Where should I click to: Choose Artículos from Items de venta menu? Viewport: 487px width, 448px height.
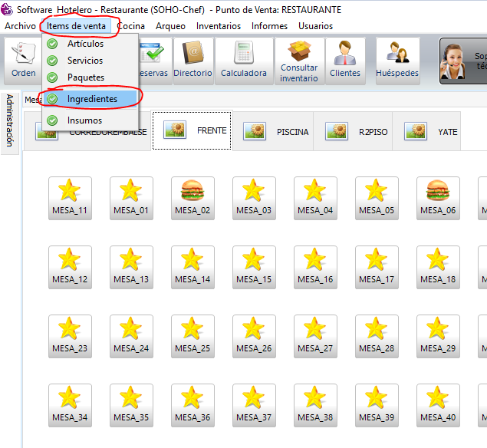click(x=85, y=44)
